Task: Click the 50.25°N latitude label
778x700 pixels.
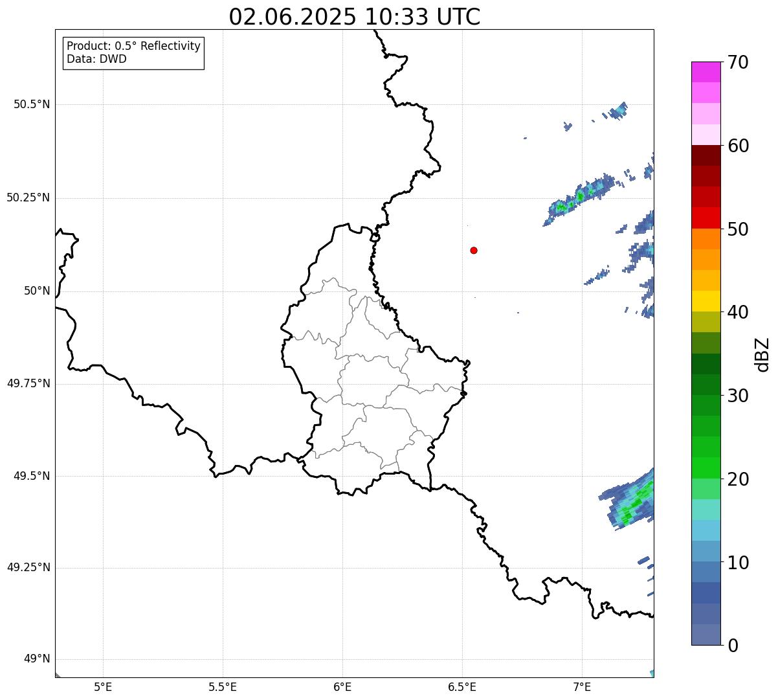Action: [x=28, y=198]
